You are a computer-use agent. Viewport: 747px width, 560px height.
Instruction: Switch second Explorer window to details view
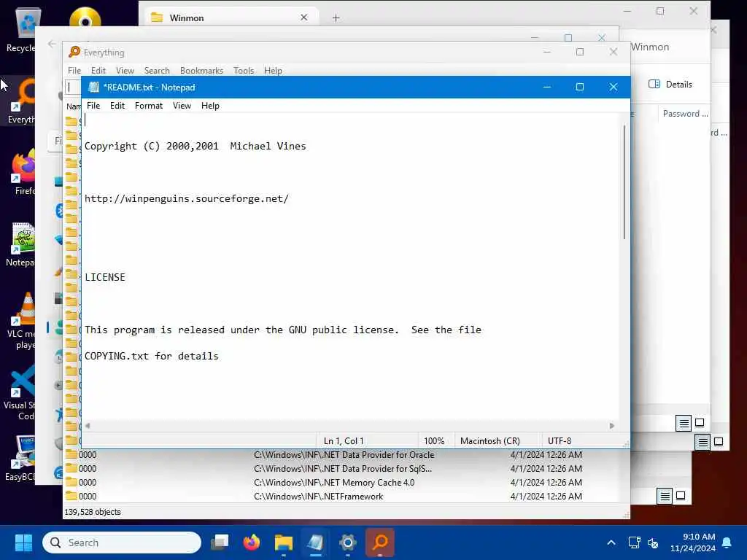click(x=703, y=443)
